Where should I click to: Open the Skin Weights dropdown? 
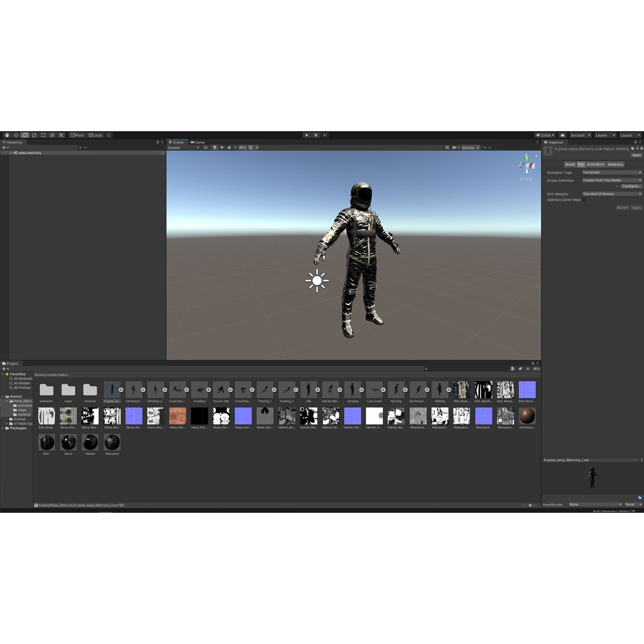coord(611,194)
